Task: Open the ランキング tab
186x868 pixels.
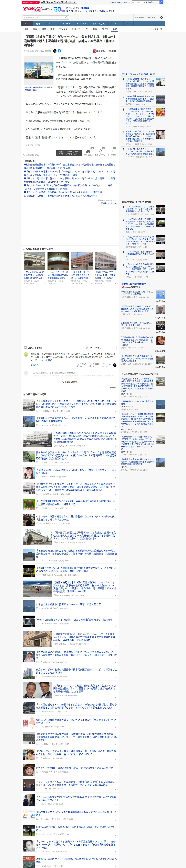Action: (x=115, y=24)
